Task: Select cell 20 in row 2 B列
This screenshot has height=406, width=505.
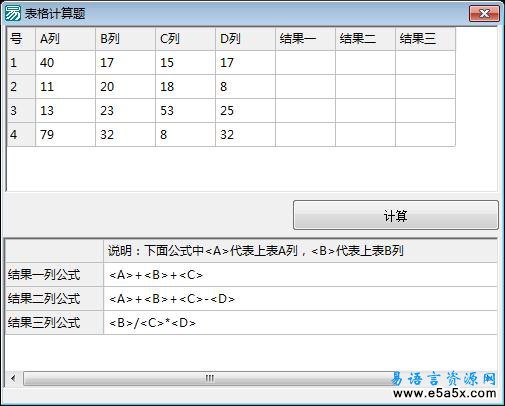Action: (125, 87)
